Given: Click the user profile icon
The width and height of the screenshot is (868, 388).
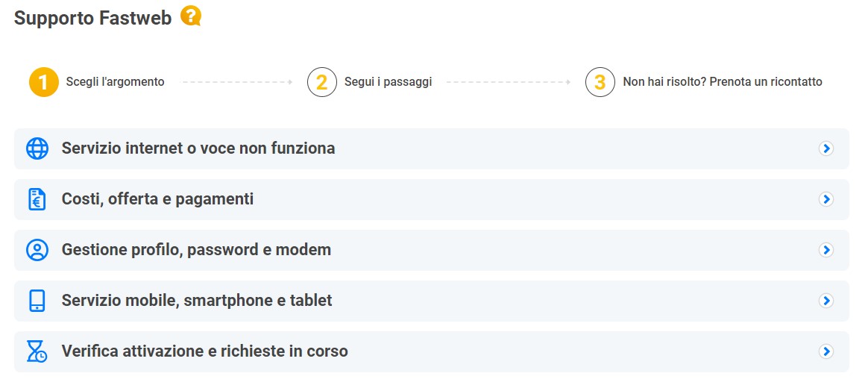Looking at the screenshot, I should 37,250.
